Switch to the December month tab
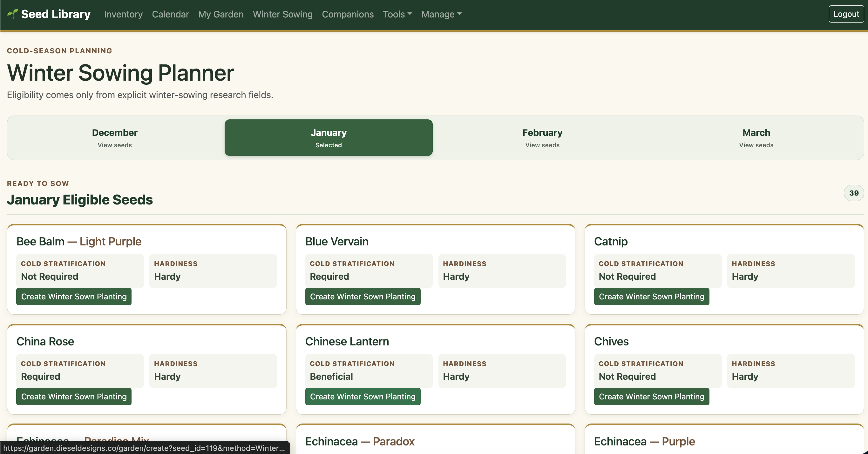 115,137
